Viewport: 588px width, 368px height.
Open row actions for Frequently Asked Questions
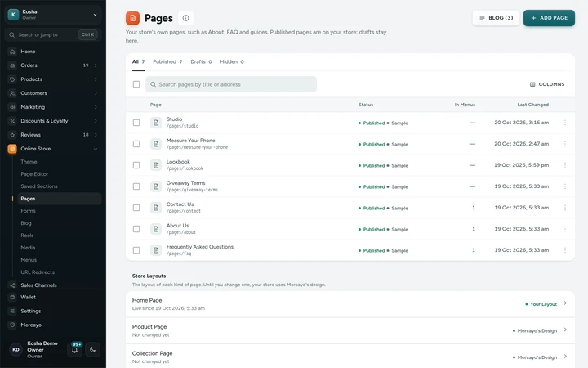(x=565, y=250)
